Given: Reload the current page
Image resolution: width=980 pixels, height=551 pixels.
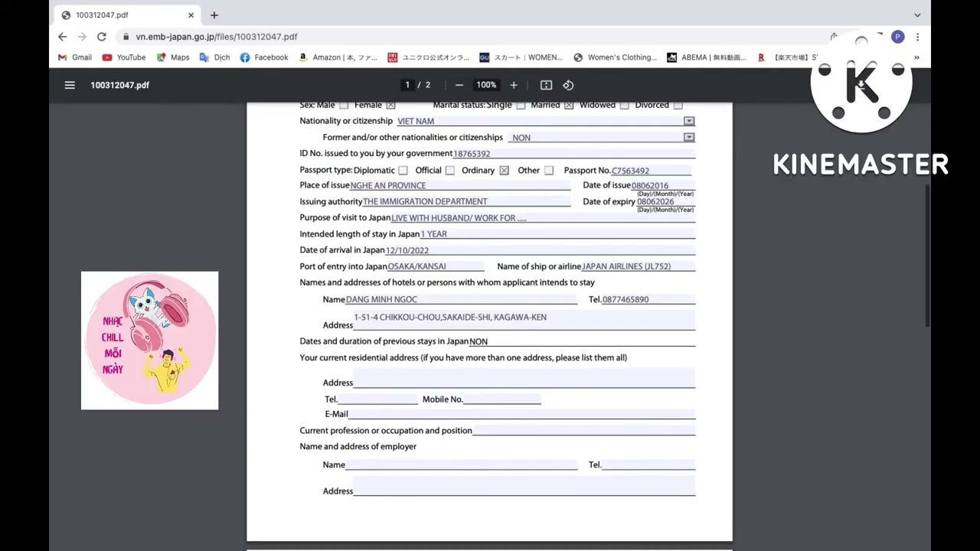Looking at the screenshot, I should click(101, 37).
